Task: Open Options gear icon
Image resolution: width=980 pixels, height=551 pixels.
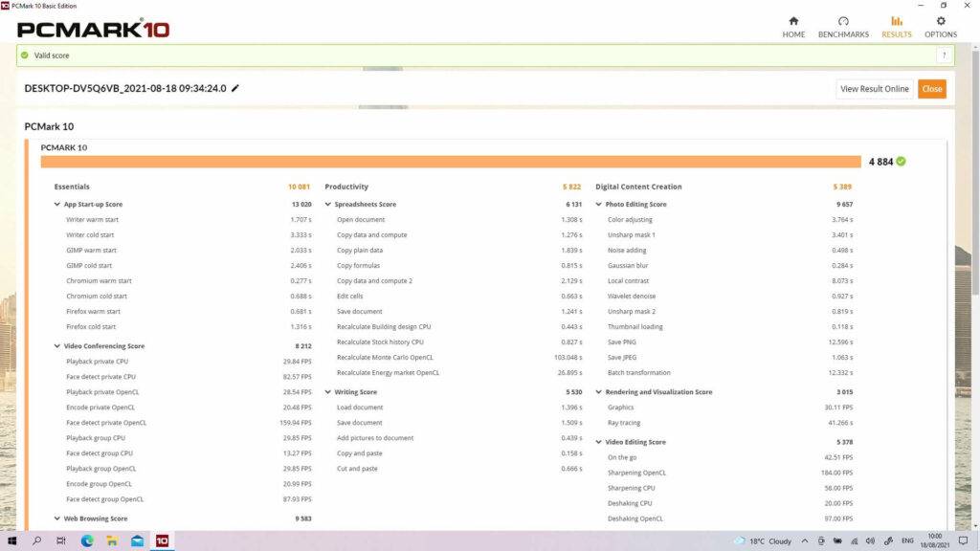Action: pyautogui.click(x=941, y=21)
